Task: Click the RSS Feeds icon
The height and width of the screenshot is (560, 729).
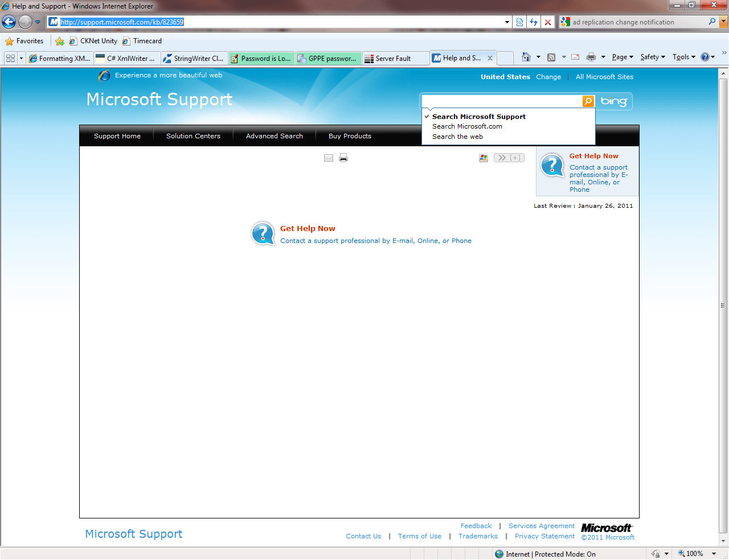Action: [551, 57]
